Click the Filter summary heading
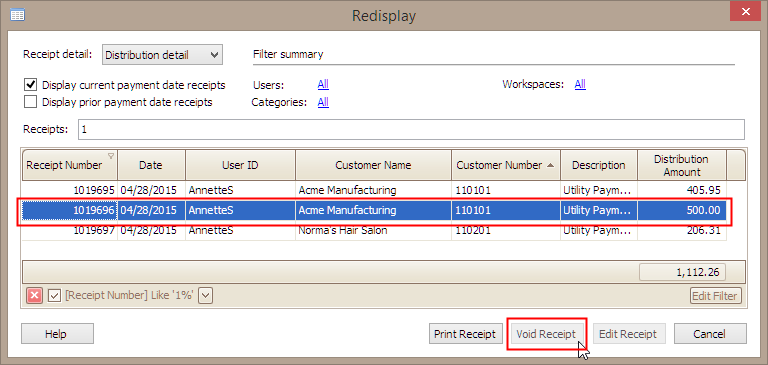 click(x=288, y=54)
